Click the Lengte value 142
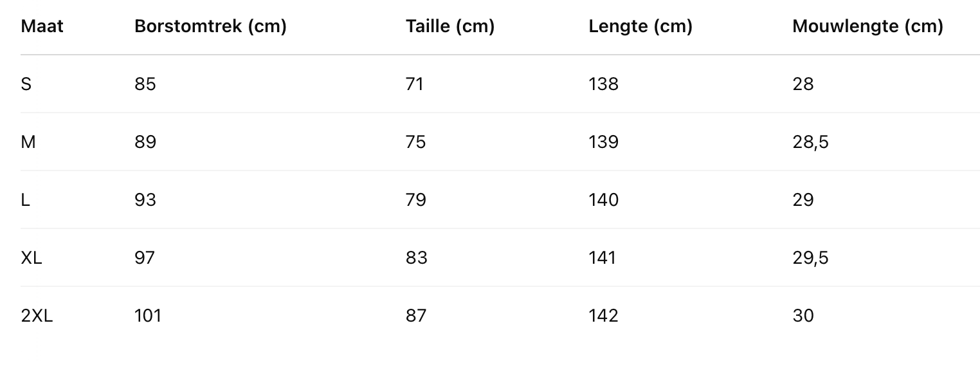 coord(604,316)
